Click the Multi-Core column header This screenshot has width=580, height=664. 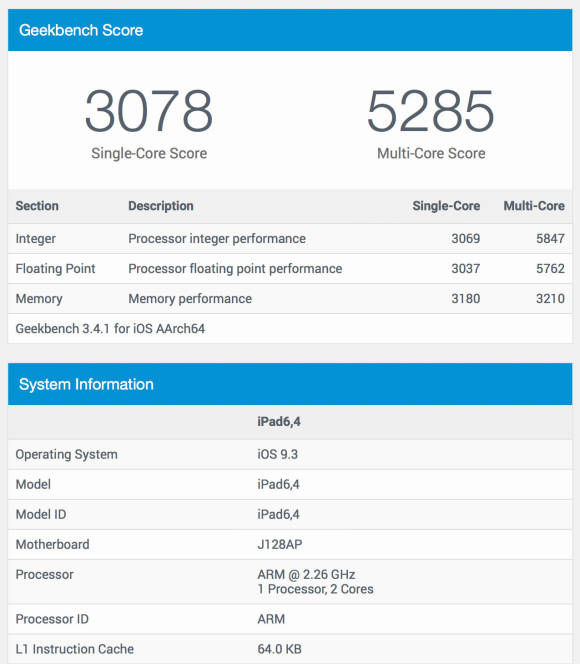(534, 206)
